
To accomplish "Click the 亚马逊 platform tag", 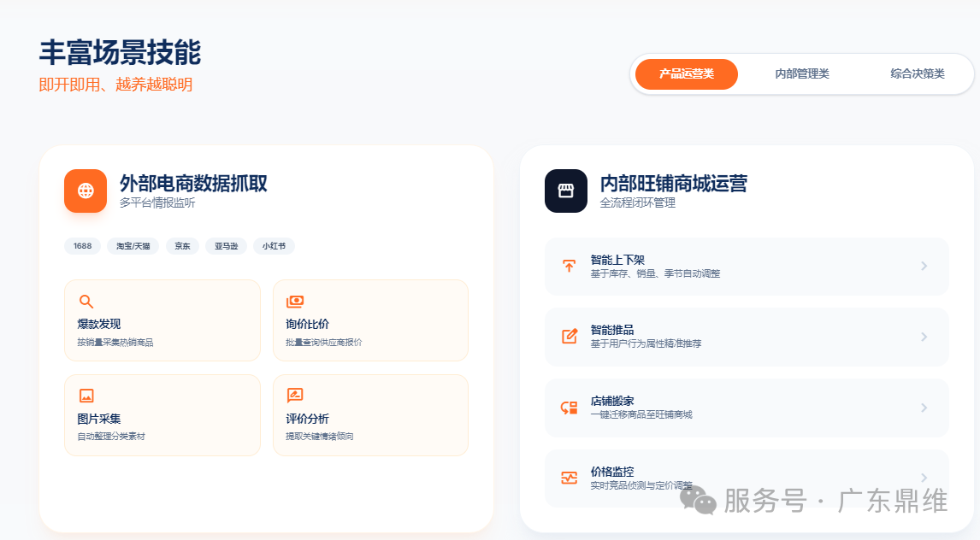I will [227, 246].
